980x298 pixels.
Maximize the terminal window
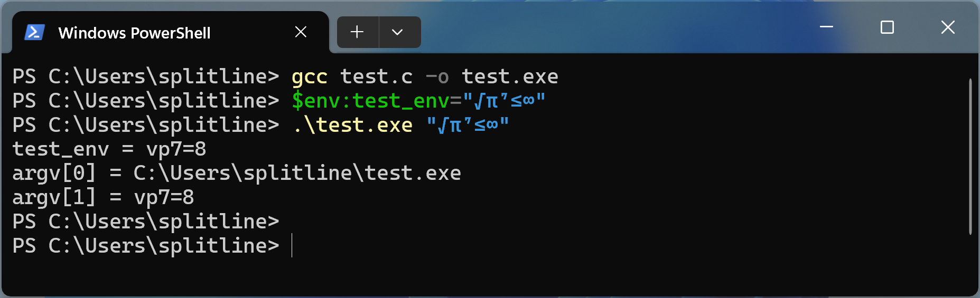(887, 27)
